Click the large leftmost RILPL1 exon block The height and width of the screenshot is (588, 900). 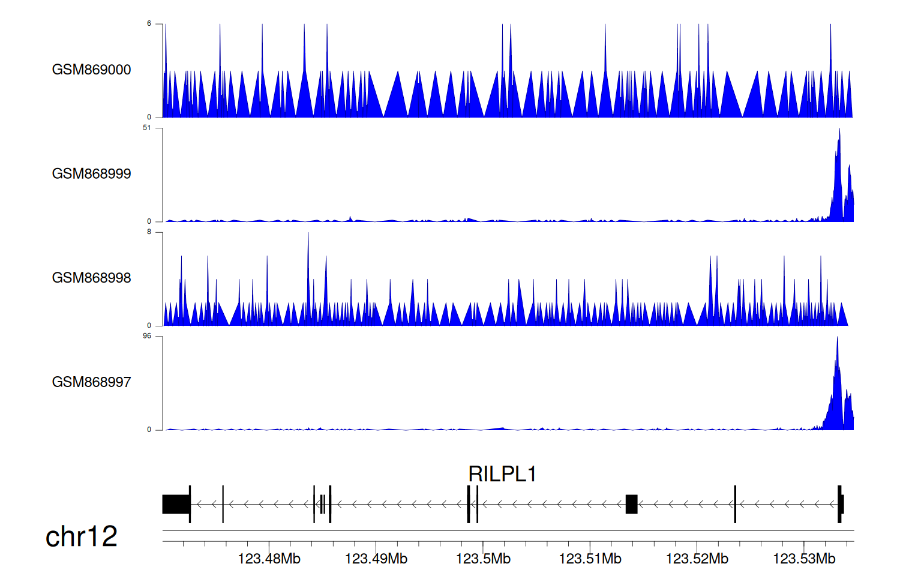176,504
